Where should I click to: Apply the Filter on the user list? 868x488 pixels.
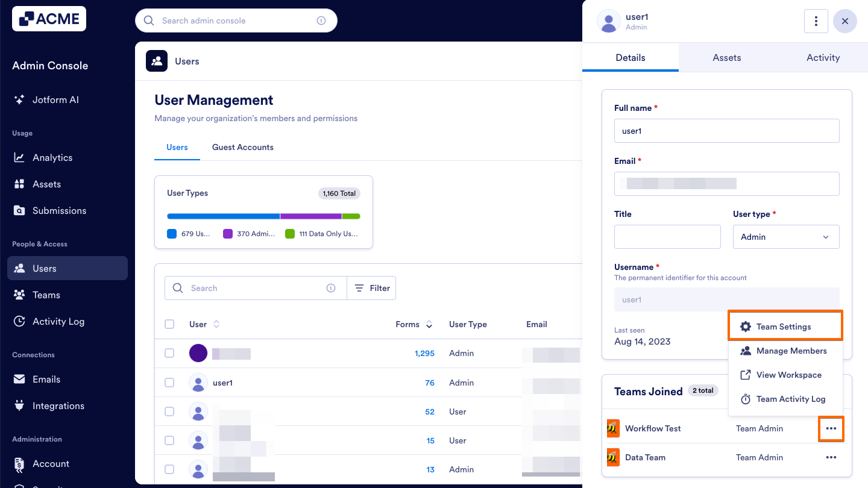[x=371, y=288]
